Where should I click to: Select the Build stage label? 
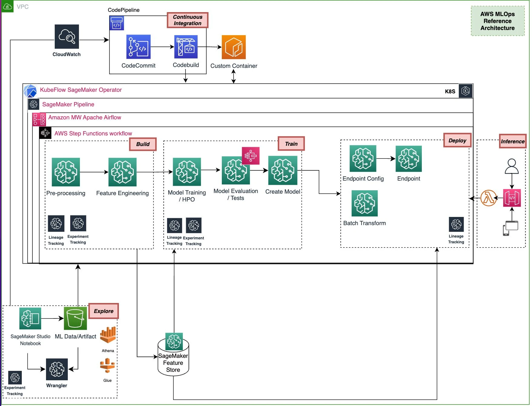tap(143, 144)
